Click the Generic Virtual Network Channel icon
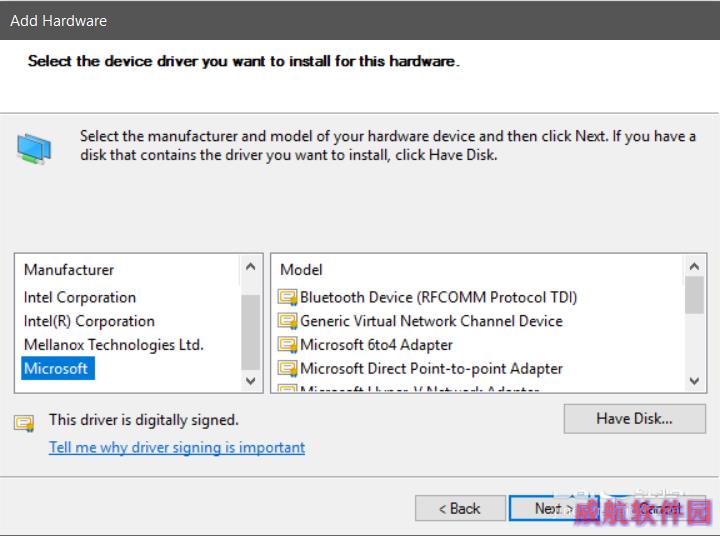This screenshot has width=720, height=536. 288,321
